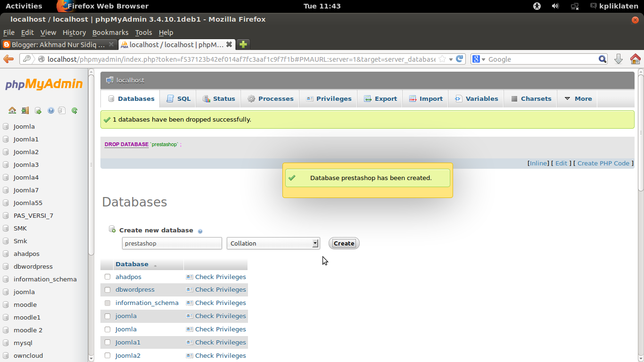The width and height of the screenshot is (644, 362).
Task: Open the Variables tab
Action: click(x=476, y=99)
